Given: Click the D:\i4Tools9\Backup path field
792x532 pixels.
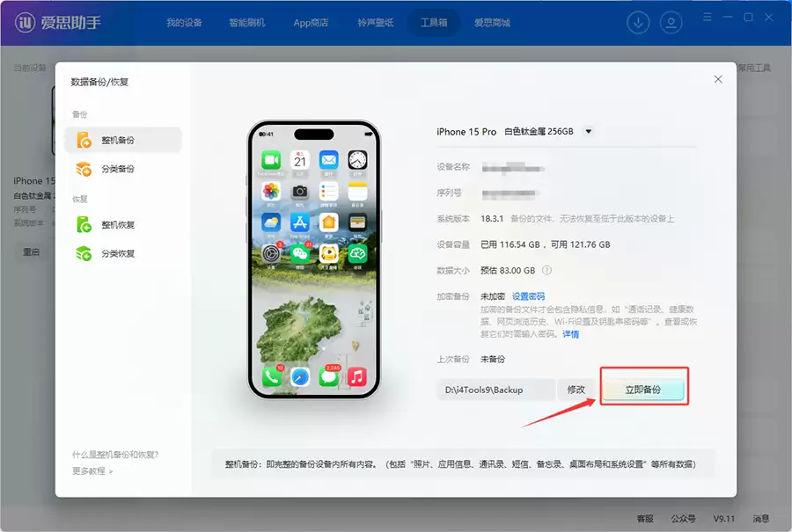Looking at the screenshot, I should (x=496, y=390).
